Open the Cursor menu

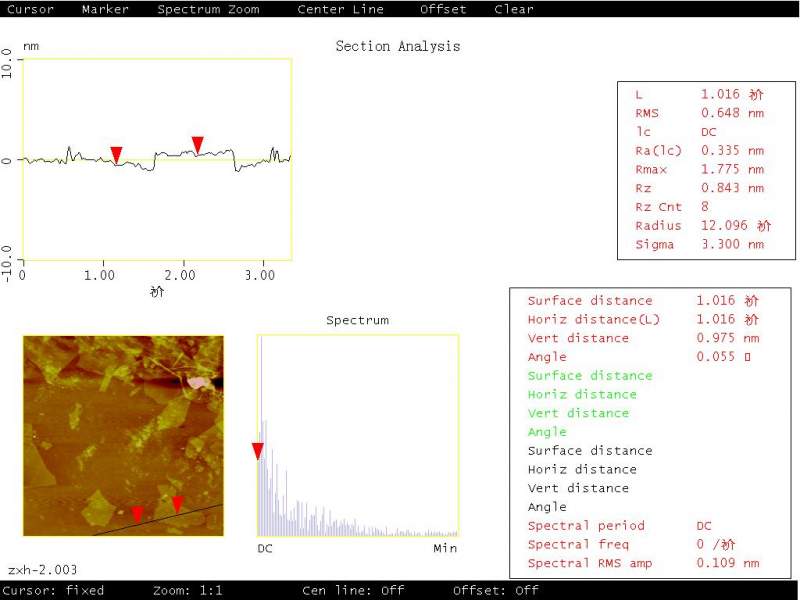coord(30,9)
